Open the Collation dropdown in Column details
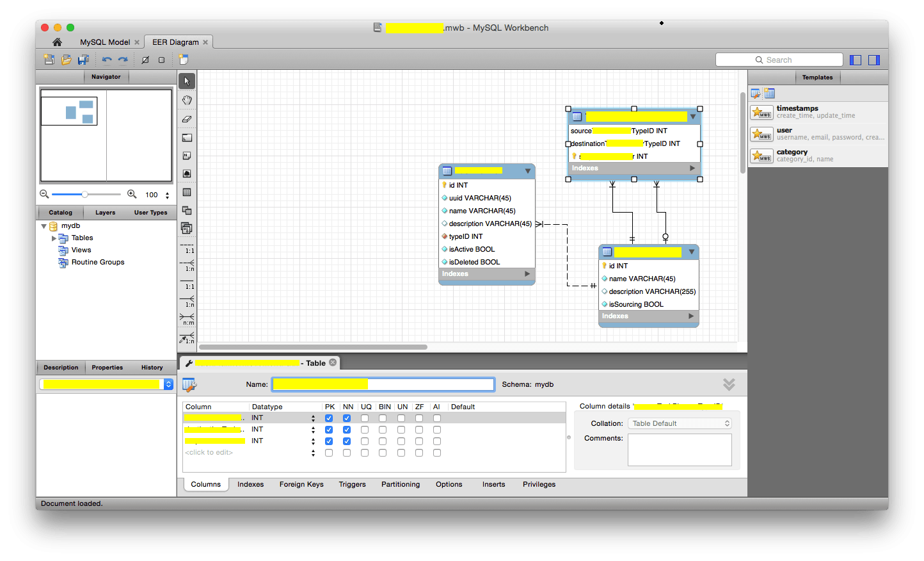 tap(680, 423)
